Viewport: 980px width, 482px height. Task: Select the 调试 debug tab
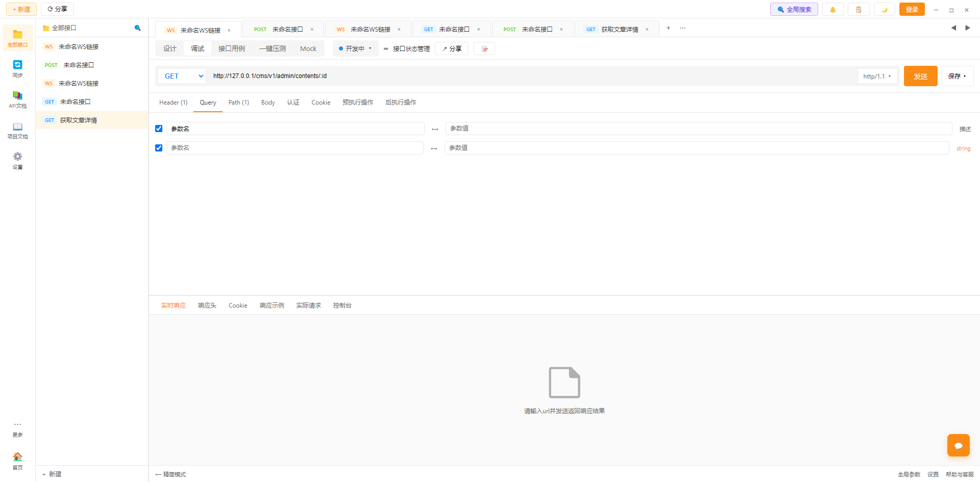198,49
